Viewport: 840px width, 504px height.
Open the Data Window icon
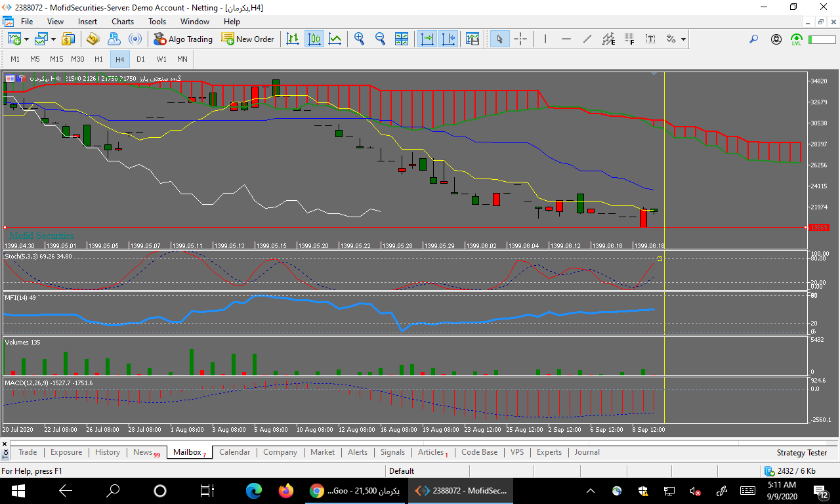(x=93, y=39)
